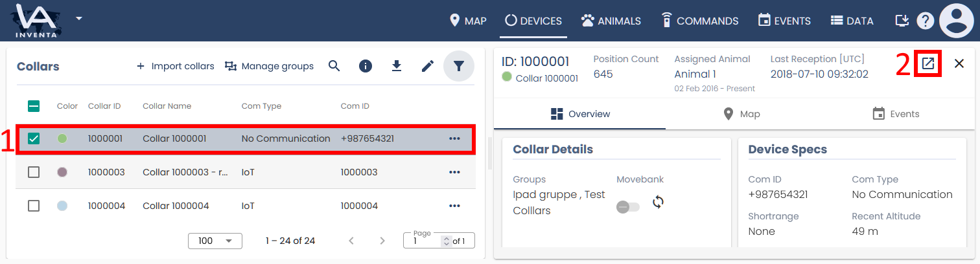Viewport: 980px width, 264px height.
Task: Check the Collar 1000004 row checkbox
Action: click(34, 206)
